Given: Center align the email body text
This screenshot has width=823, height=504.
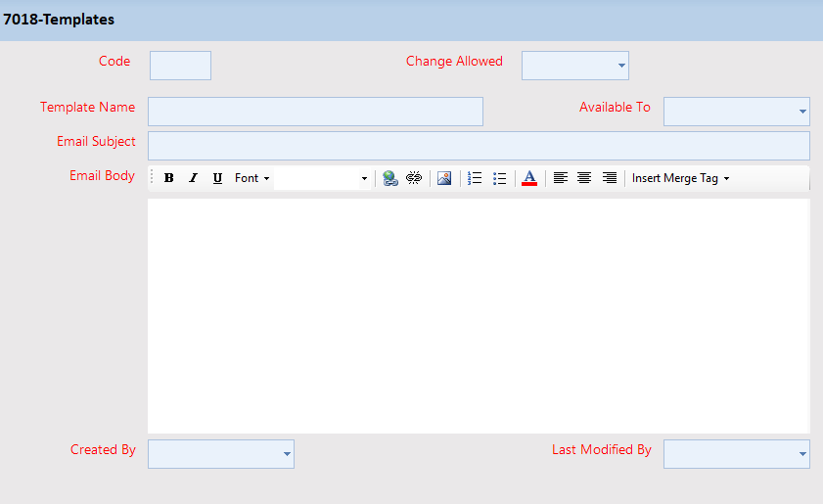Looking at the screenshot, I should [x=584, y=178].
